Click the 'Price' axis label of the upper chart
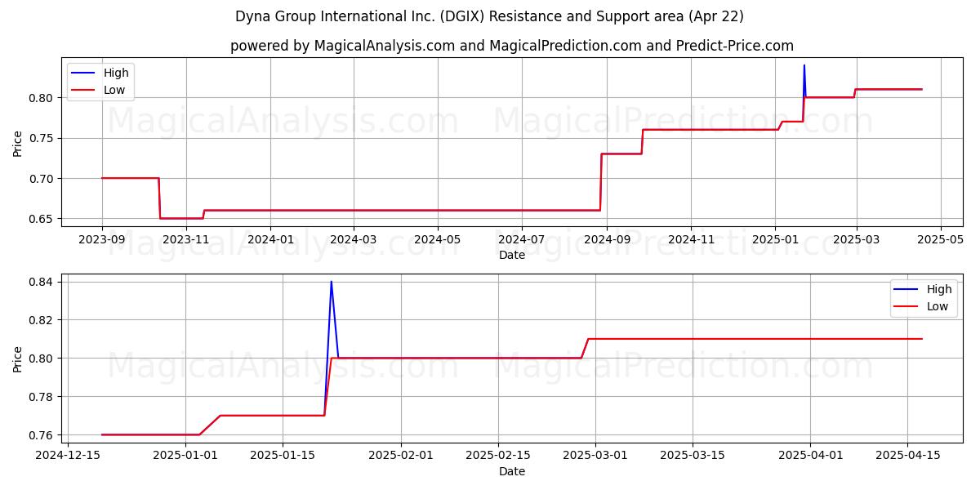The image size is (980, 490). pos(18,142)
